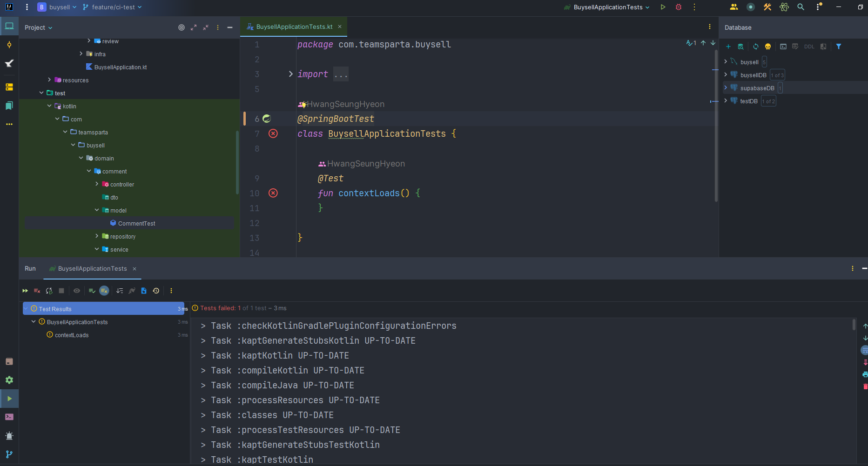
Task: Open the IntelliJ search everywhere icon
Action: coord(801,7)
